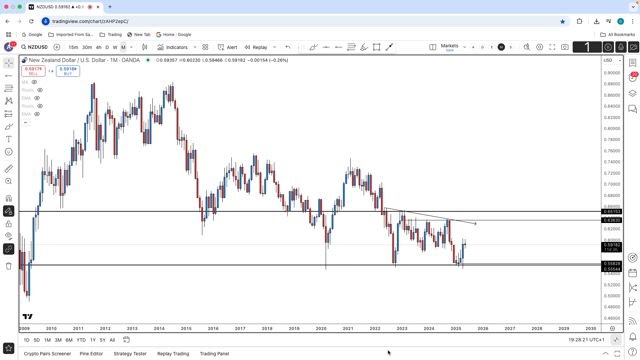Open the chart layout split icon

pos(433,47)
